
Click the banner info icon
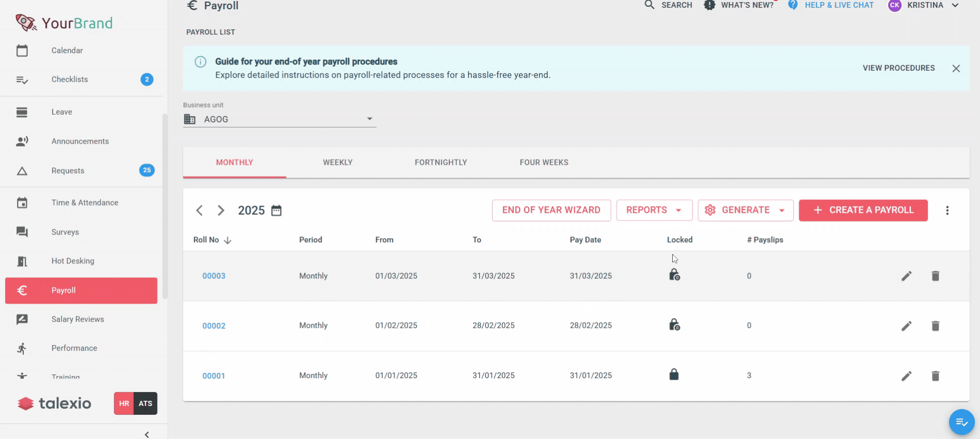point(200,62)
